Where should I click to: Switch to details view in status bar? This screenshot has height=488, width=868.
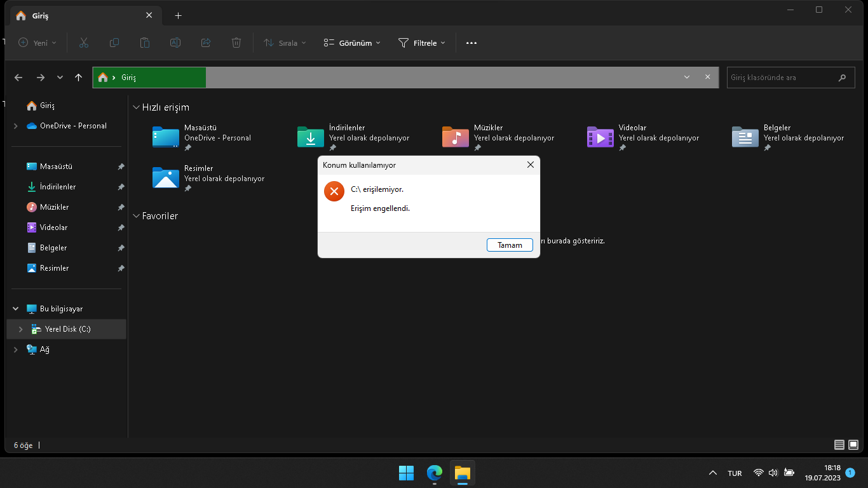pyautogui.click(x=839, y=445)
